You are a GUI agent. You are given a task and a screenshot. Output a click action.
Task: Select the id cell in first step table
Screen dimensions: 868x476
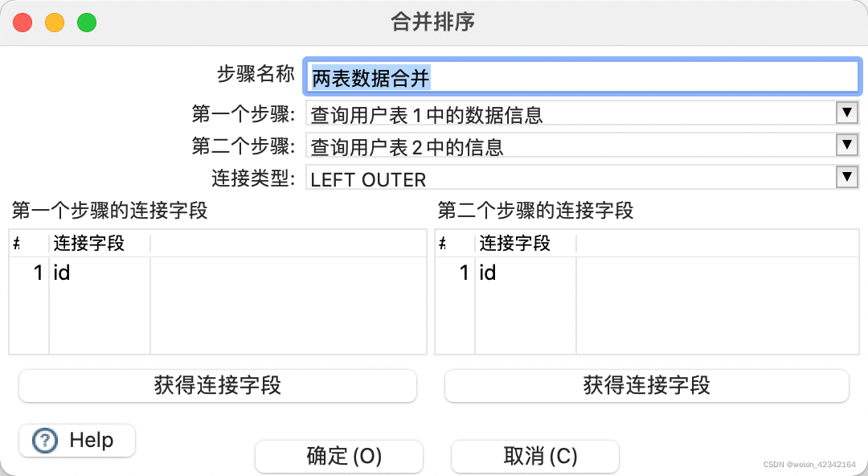coord(100,272)
